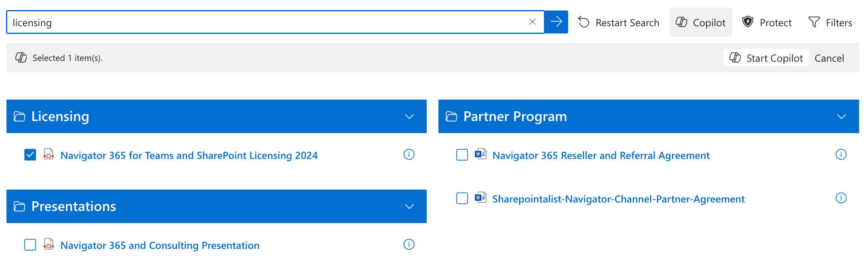The image size is (868, 263).
Task: Click the Copilot icon beside Selected 1 item(s)
Action: point(21,58)
